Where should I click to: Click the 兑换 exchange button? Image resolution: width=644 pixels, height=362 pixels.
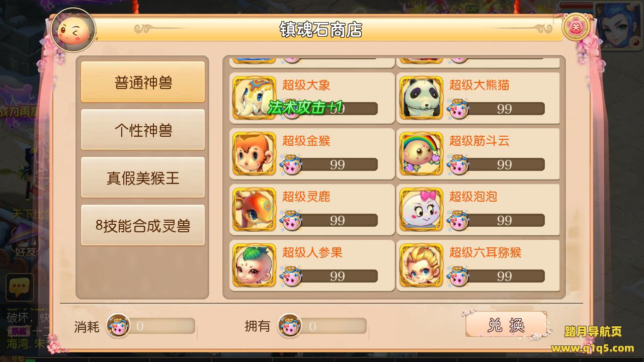506,325
